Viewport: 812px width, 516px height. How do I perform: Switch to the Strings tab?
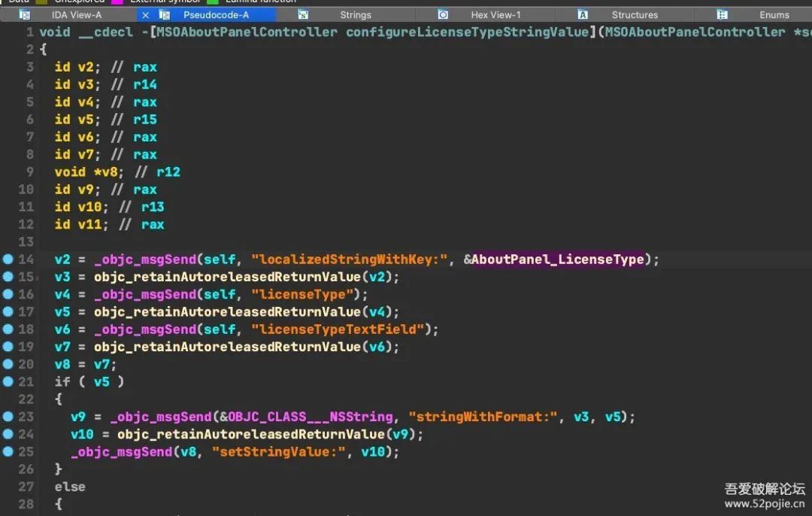(x=355, y=15)
